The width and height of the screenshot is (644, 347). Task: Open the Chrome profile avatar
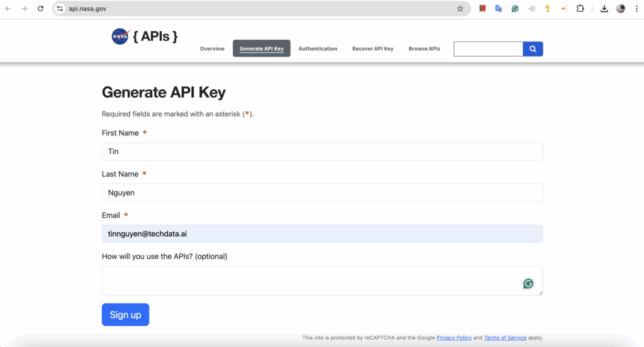click(x=621, y=9)
